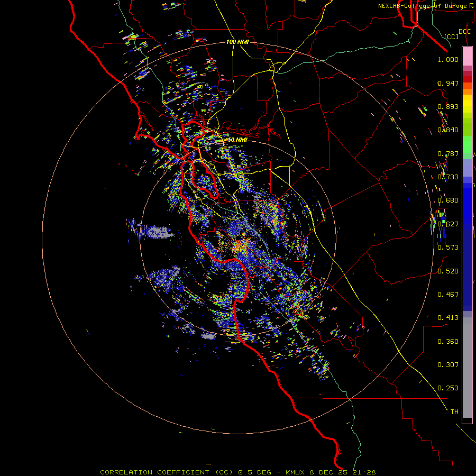Click the [CC] unit label

[x=451, y=36]
